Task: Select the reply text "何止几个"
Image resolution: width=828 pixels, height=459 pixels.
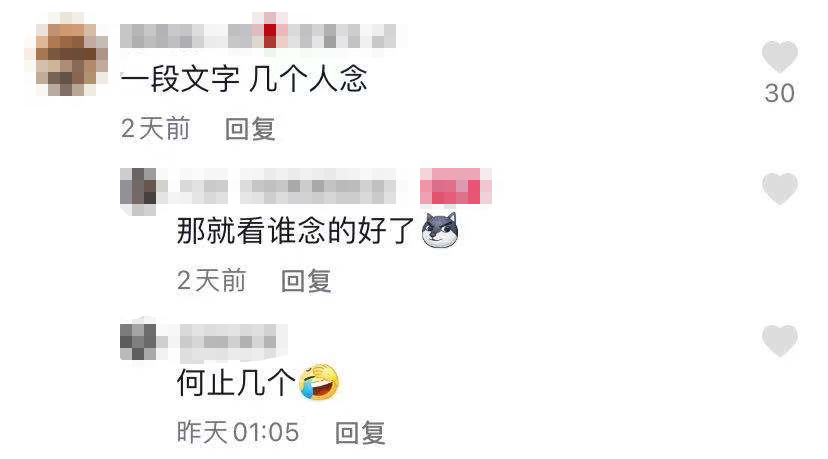Action: [x=236, y=382]
